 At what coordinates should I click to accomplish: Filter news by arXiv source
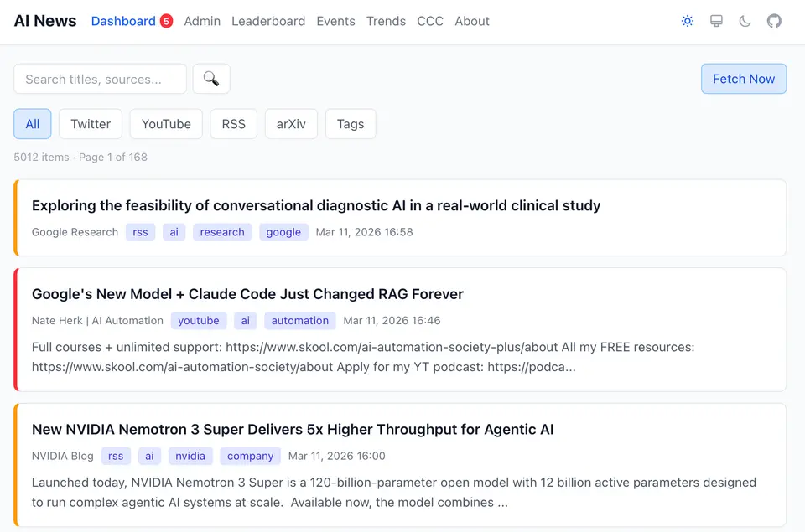pos(291,124)
